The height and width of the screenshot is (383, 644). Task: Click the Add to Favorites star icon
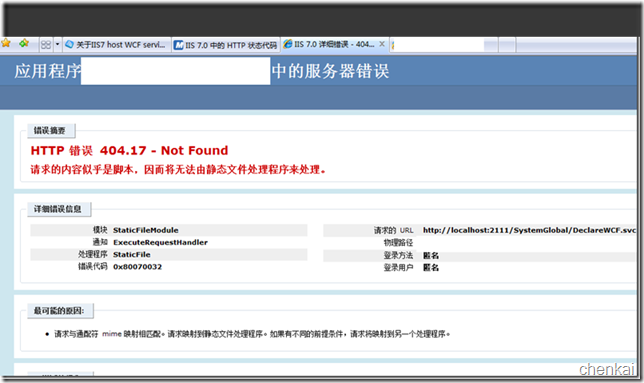pyautogui.click(x=24, y=43)
